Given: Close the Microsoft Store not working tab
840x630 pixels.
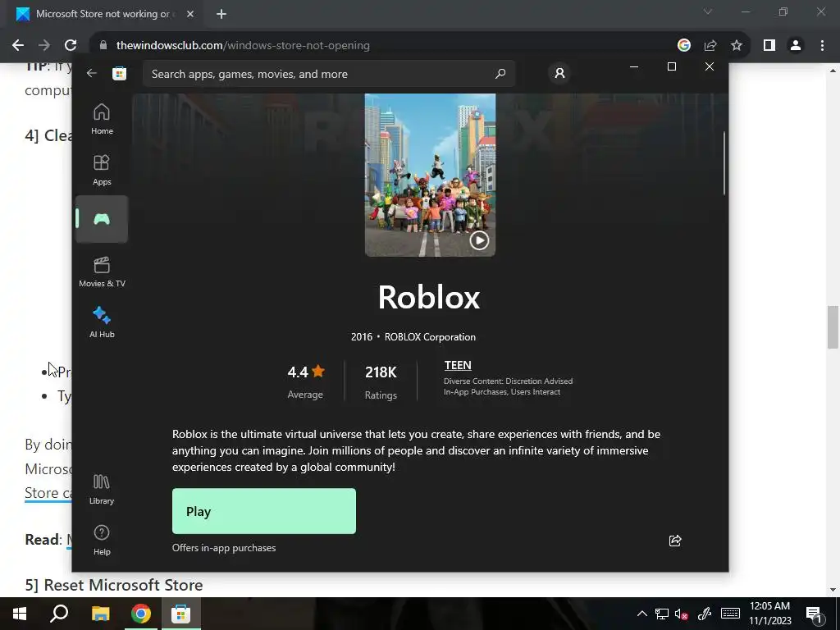Looking at the screenshot, I should [x=190, y=14].
